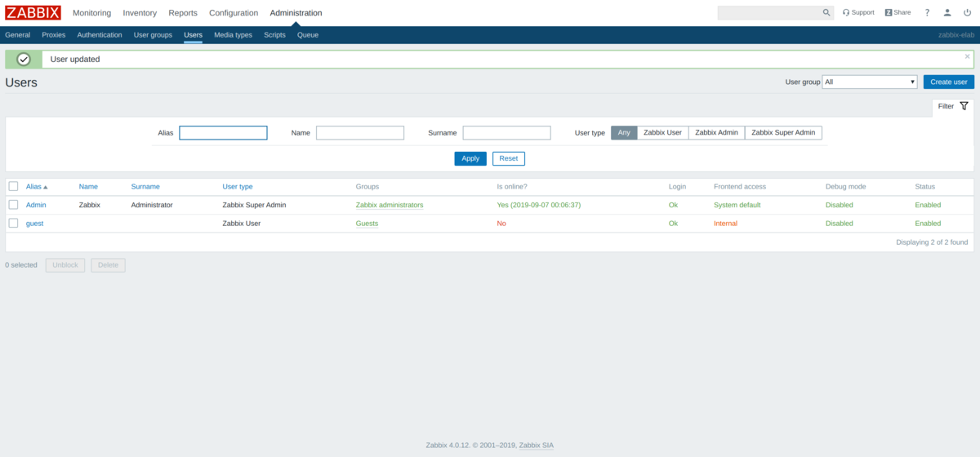Select the Zabbix Super Admin type option

783,132
